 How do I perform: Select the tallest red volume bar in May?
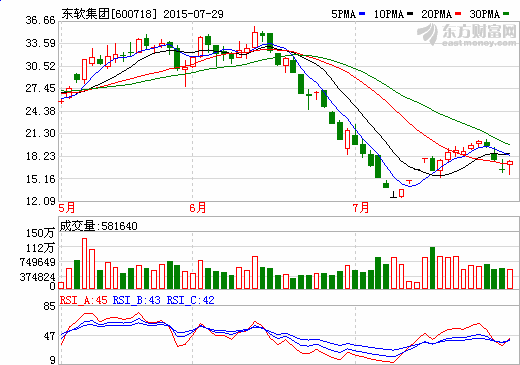[x=84, y=263]
